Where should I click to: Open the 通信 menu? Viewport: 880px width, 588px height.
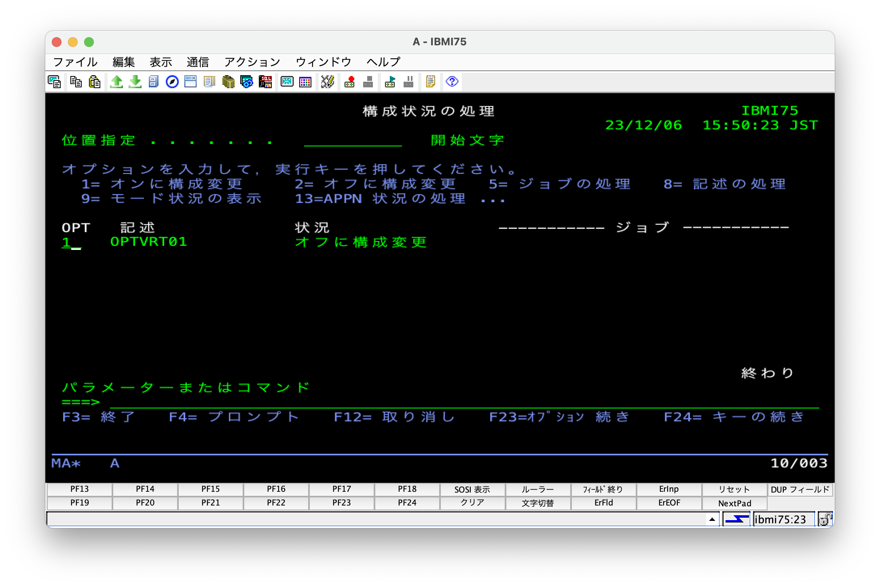pos(198,62)
